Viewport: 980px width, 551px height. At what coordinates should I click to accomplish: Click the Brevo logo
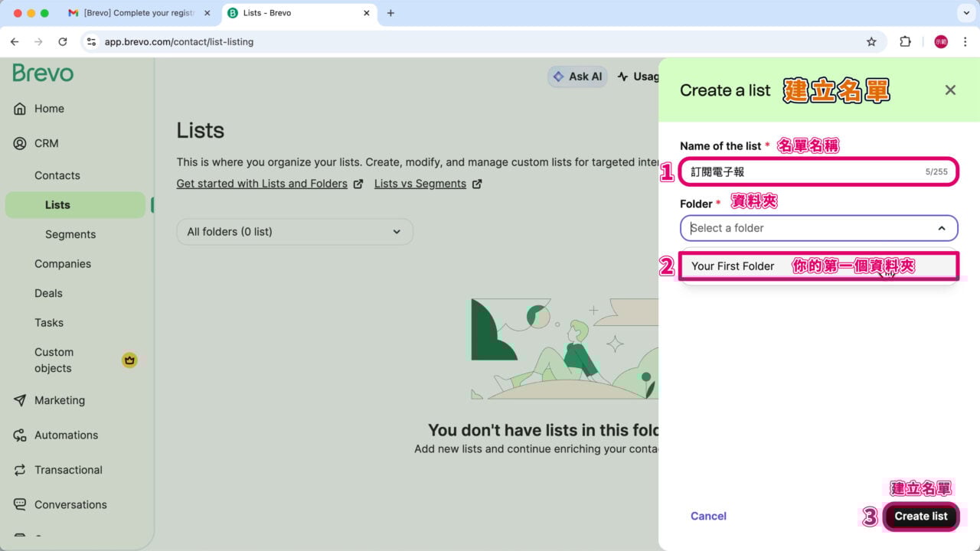[44, 73]
